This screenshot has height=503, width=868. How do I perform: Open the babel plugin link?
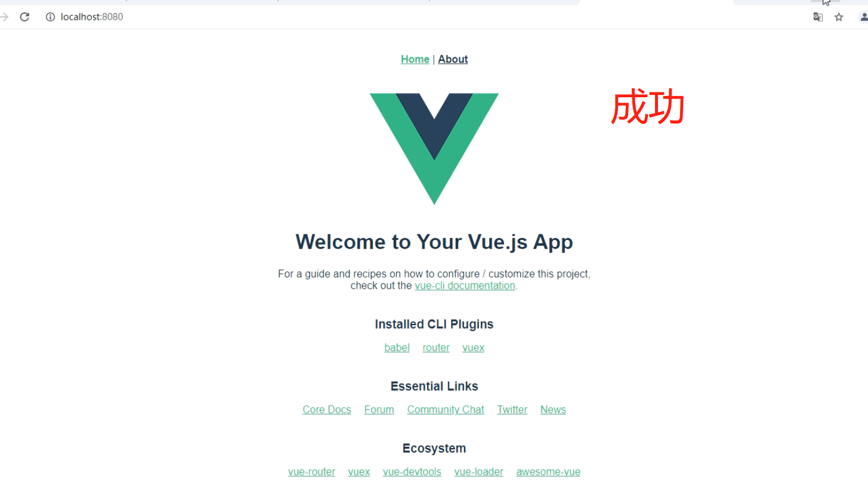tap(397, 347)
